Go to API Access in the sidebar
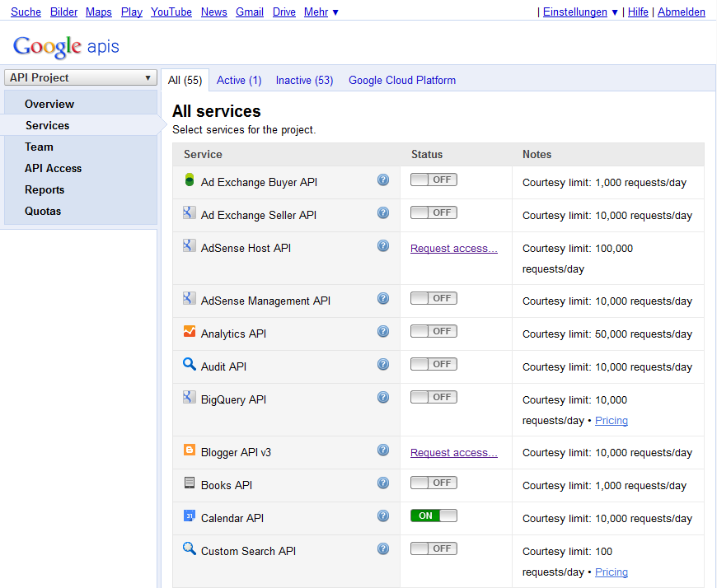This screenshot has height=588, width=717. coord(53,168)
